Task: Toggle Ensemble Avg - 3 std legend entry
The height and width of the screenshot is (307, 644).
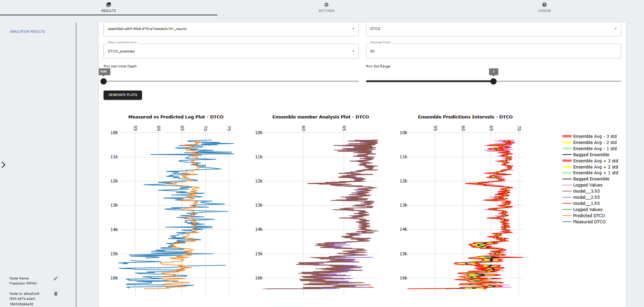Action: tap(594, 137)
